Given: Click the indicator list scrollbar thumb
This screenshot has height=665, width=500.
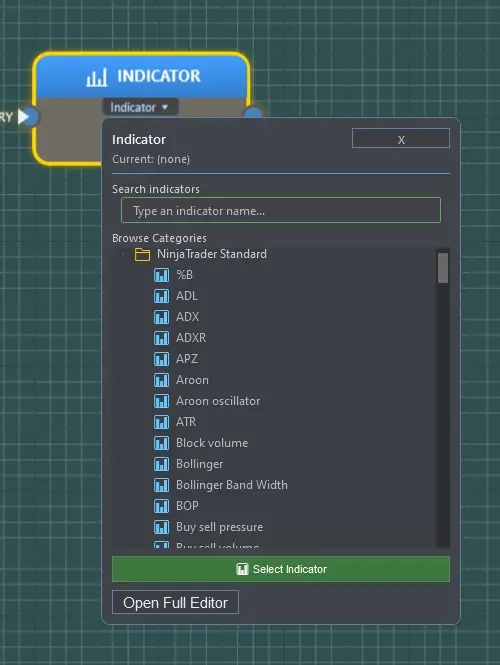Looking at the screenshot, I should pos(443,268).
